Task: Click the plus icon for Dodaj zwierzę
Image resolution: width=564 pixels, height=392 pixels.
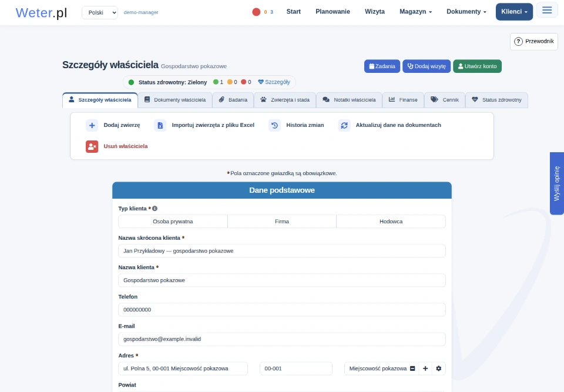Action: click(92, 125)
